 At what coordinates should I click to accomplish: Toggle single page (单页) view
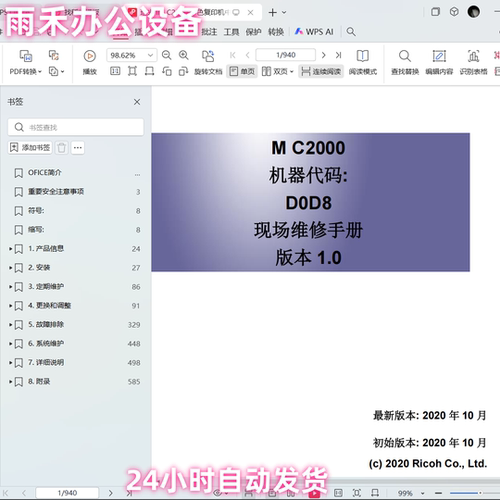(242, 71)
